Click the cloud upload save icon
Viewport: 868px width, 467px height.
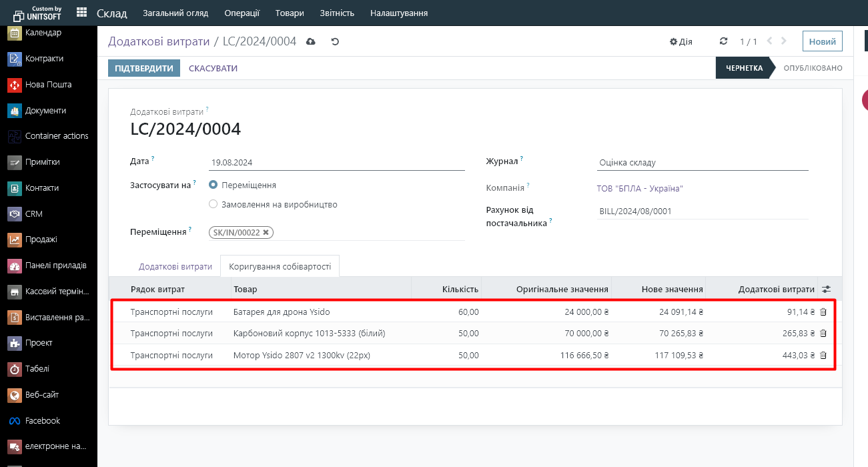[310, 41]
